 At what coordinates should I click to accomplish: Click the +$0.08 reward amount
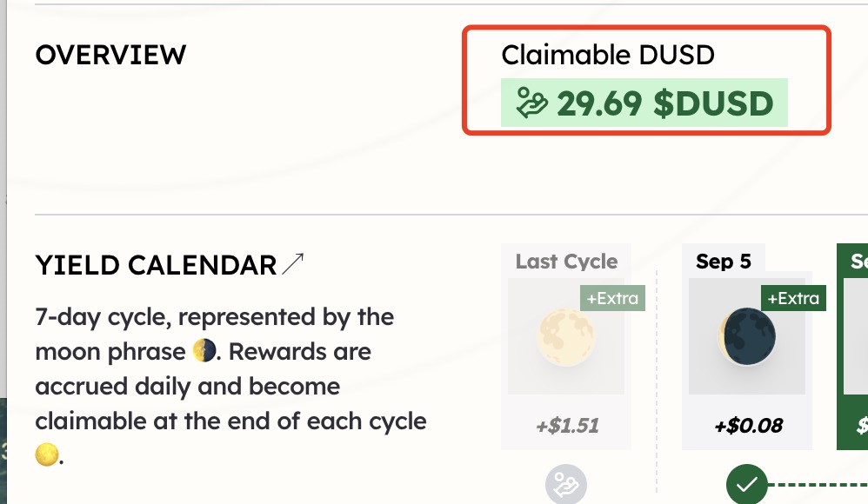[x=749, y=426]
